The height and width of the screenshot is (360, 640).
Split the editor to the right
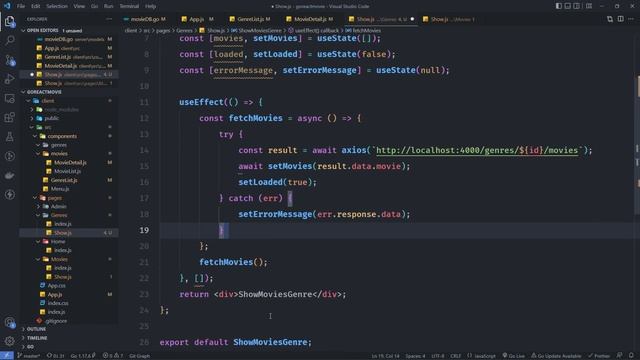[620, 19]
